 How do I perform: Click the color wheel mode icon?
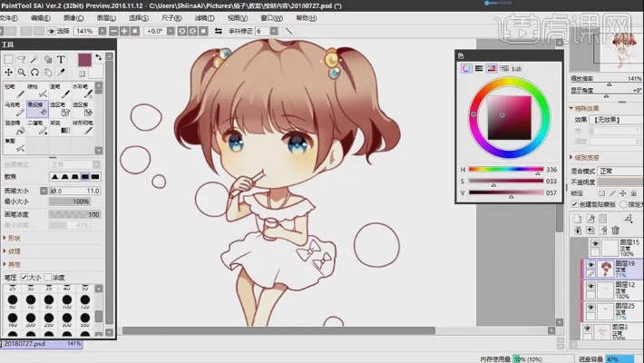(467, 68)
